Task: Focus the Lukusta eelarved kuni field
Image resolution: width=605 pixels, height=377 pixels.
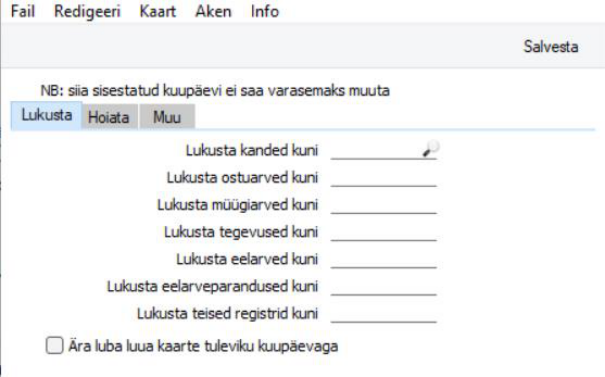Action: coord(384,259)
